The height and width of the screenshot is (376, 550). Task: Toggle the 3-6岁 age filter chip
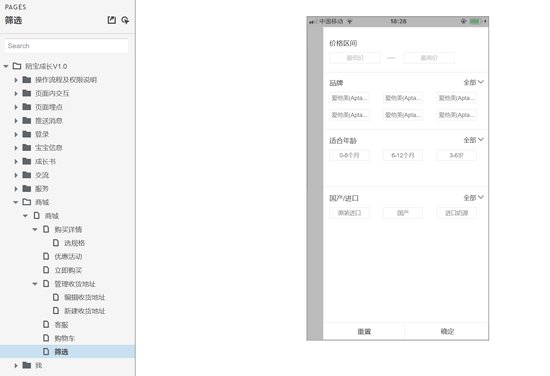pyautogui.click(x=456, y=155)
